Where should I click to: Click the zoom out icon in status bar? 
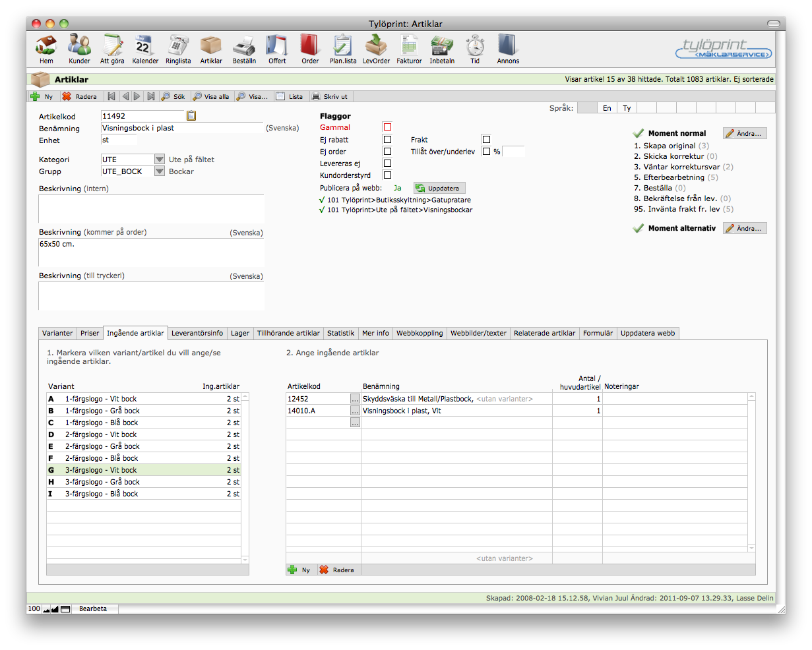(x=47, y=608)
